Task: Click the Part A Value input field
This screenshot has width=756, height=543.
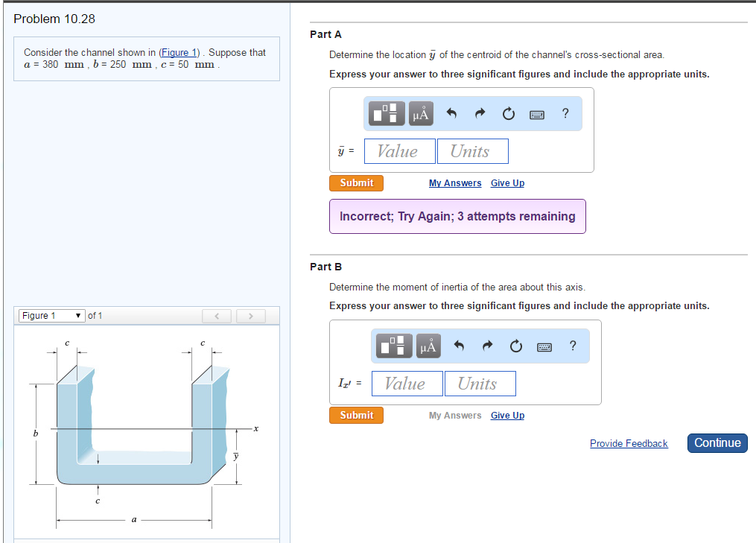Action: click(x=400, y=151)
